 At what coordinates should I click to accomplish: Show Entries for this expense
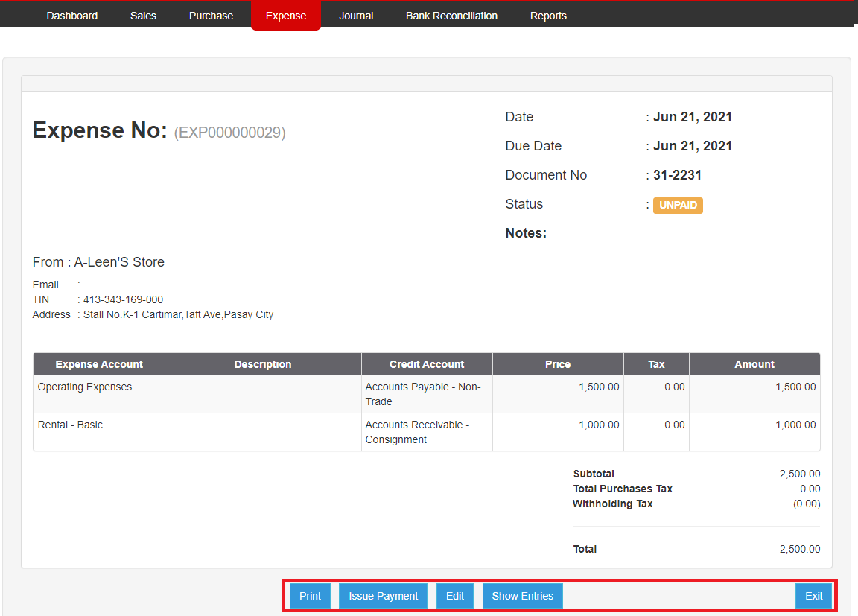tap(522, 596)
